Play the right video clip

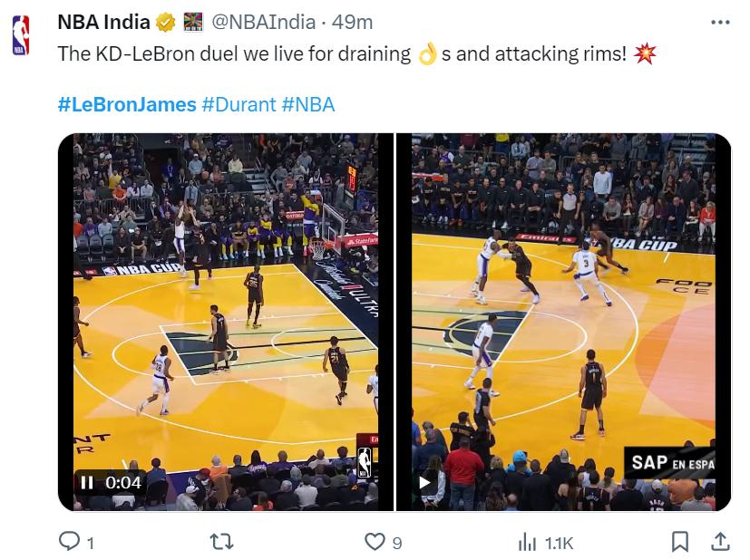424,483
